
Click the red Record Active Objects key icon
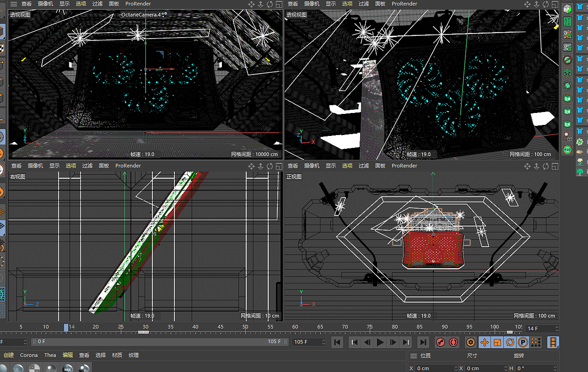(x=441, y=342)
